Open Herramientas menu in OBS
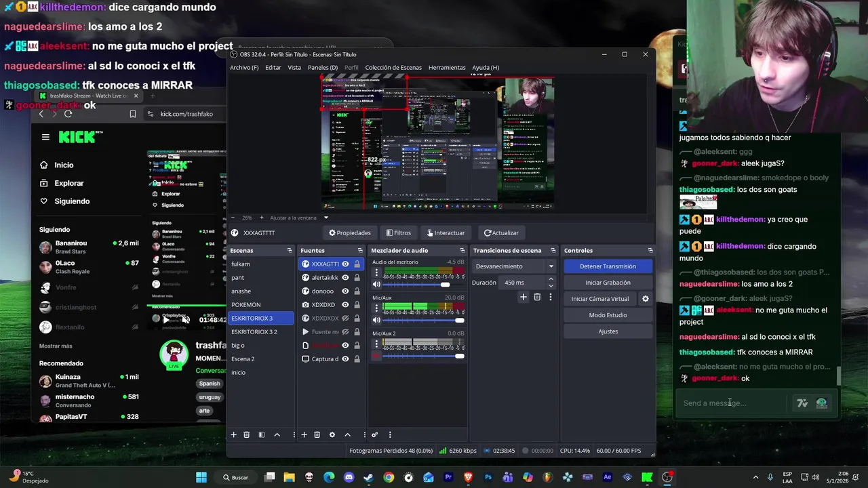 tap(447, 68)
